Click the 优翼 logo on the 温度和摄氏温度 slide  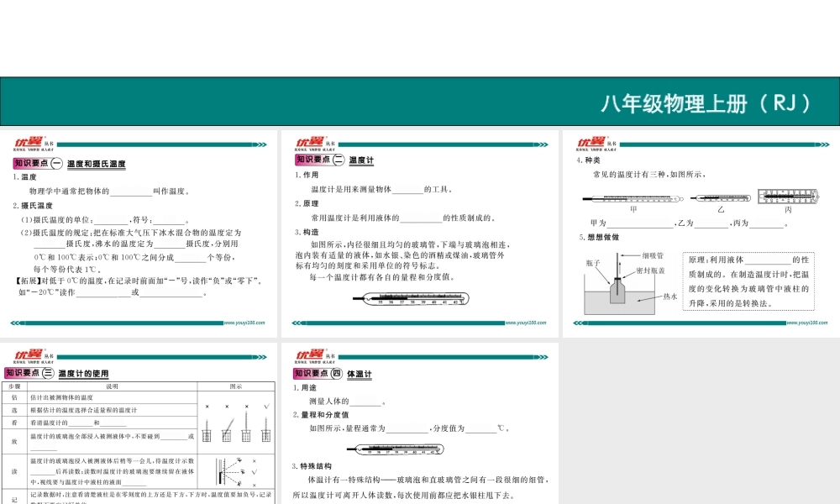point(27,141)
